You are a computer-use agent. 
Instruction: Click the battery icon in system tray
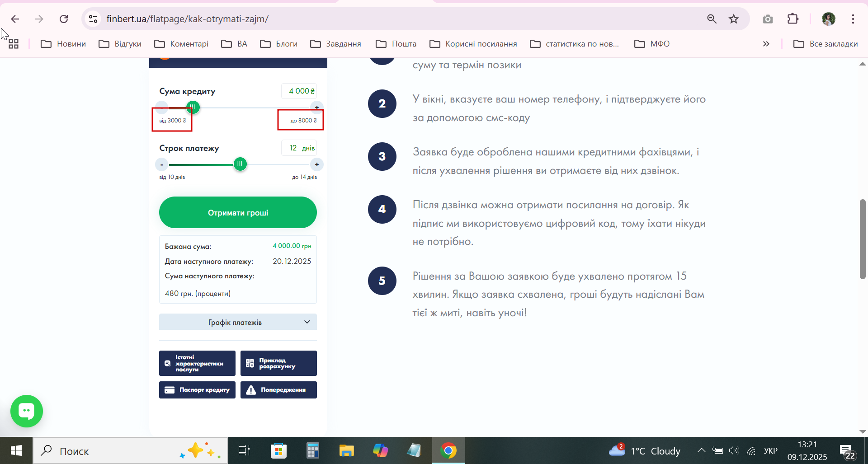click(717, 450)
